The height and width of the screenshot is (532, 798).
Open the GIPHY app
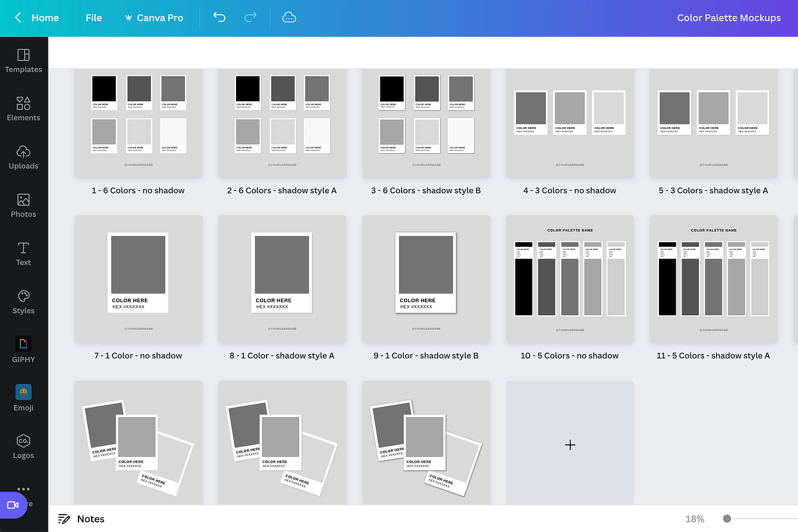[23, 350]
